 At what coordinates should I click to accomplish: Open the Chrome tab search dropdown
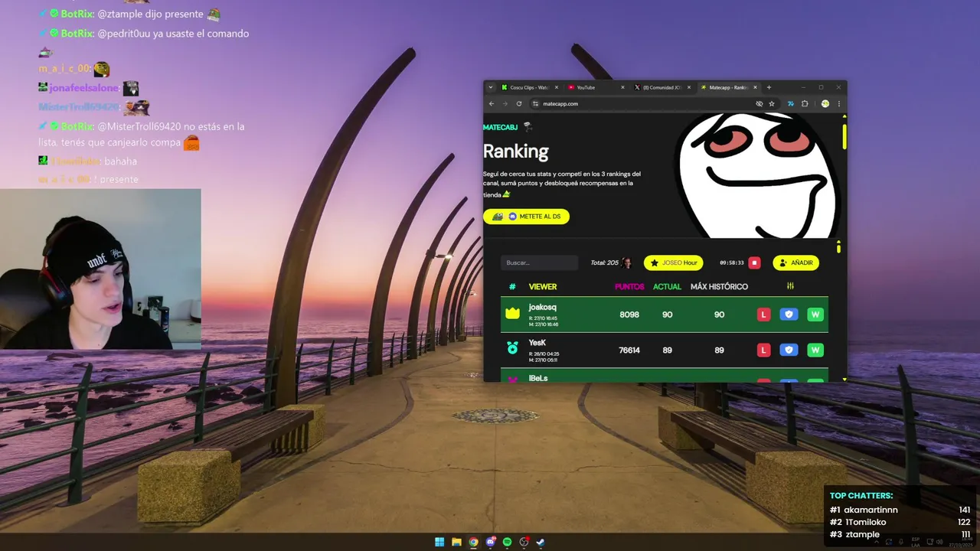(491, 87)
